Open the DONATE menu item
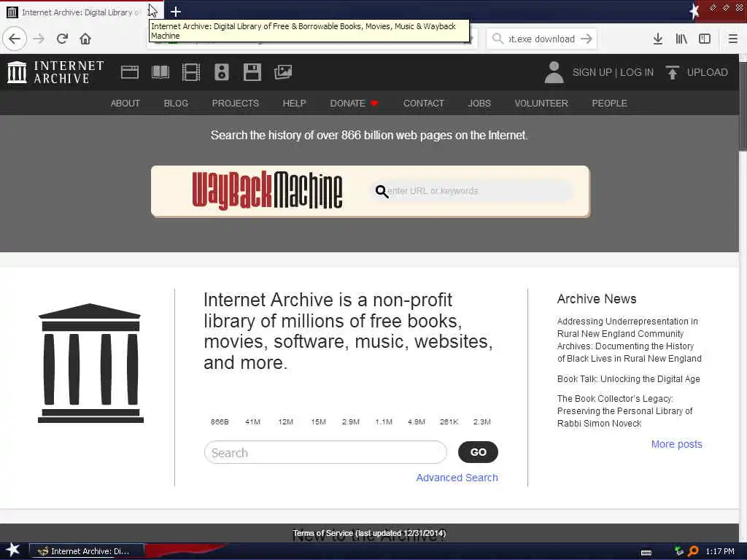This screenshot has width=747, height=560. point(354,104)
